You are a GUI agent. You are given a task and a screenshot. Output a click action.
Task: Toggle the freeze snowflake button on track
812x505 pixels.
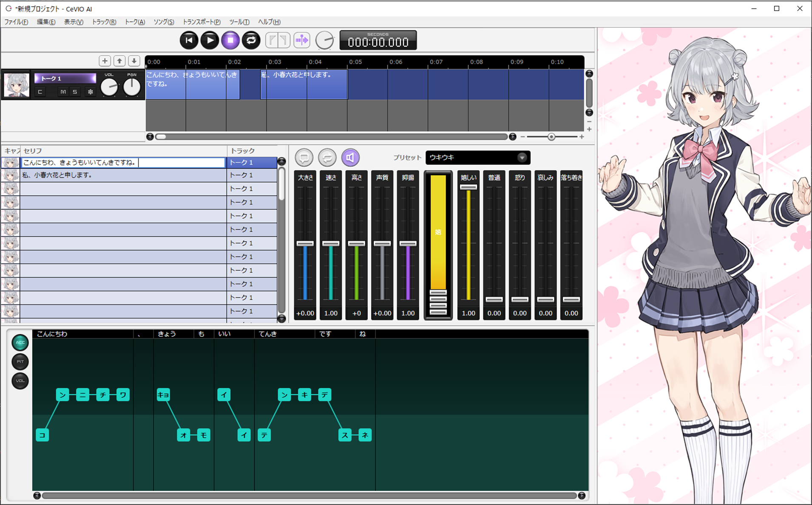(x=90, y=92)
